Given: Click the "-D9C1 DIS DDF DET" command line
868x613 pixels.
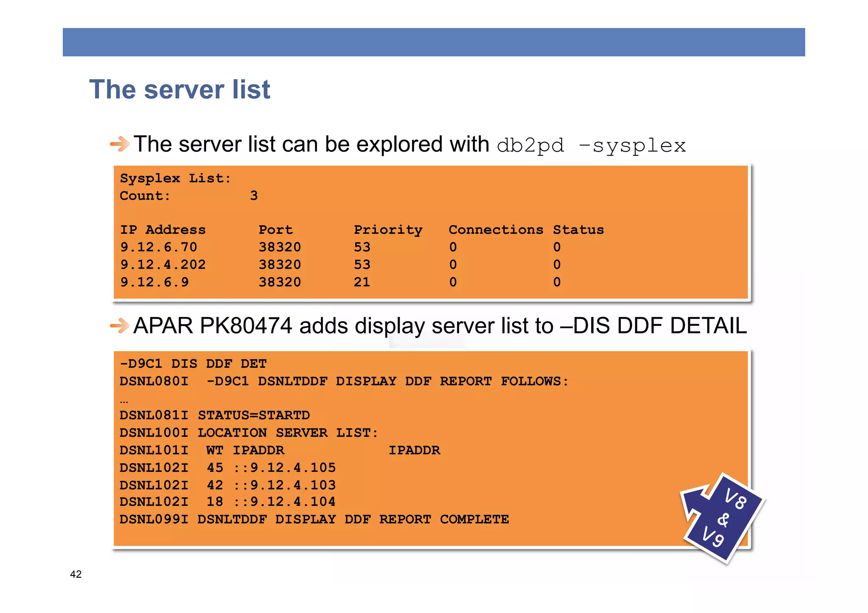Looking at the screenshot, I should [193, 364].
